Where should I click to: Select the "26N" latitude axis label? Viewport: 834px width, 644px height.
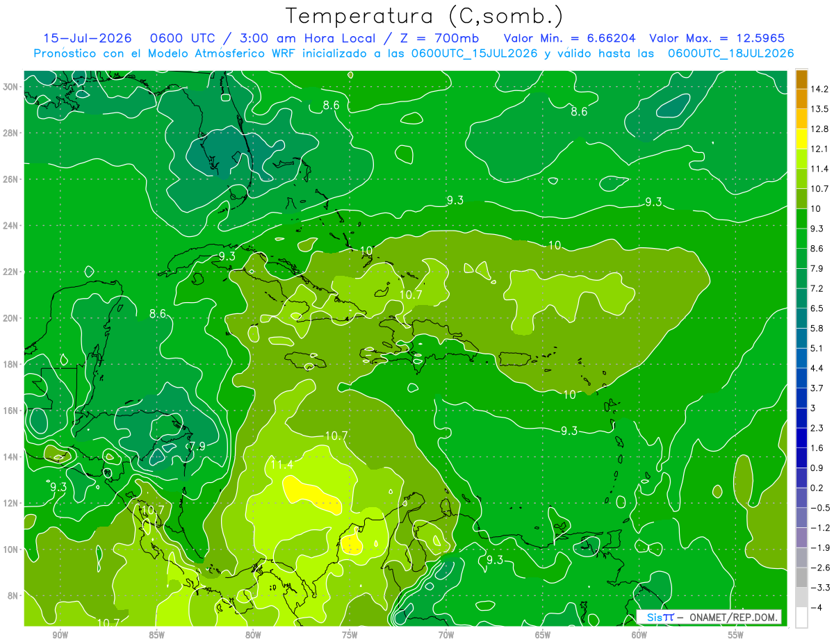click(x=12, y=179)
